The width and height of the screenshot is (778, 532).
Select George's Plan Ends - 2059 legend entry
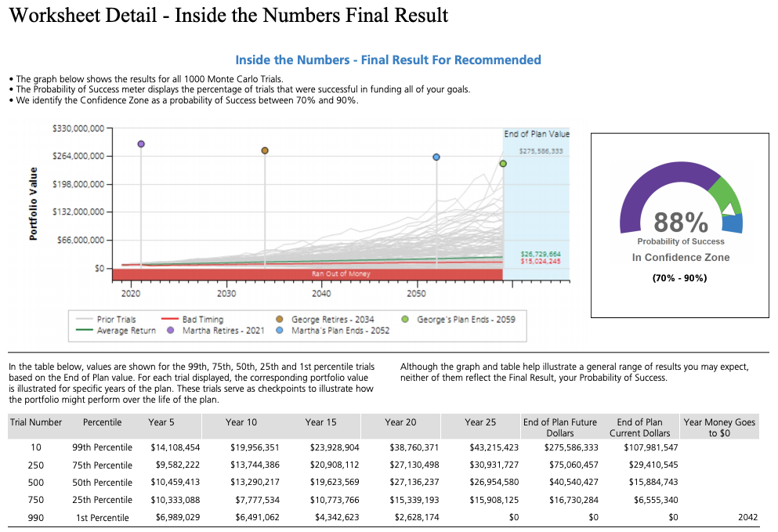(460, 320)
